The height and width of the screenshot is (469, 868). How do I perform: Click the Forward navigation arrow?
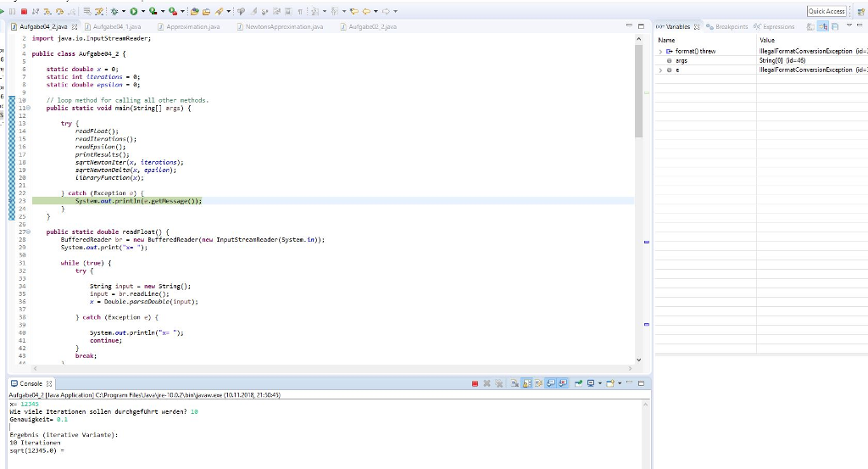386,11
